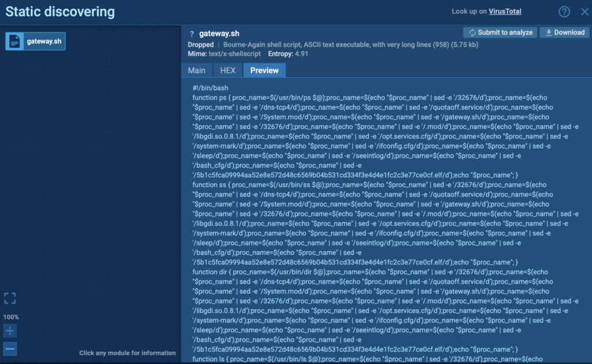The height and width of the screenshot is (364, 592).
Task: Download the gateway.sh file
Action: click(x=564, y=32)
